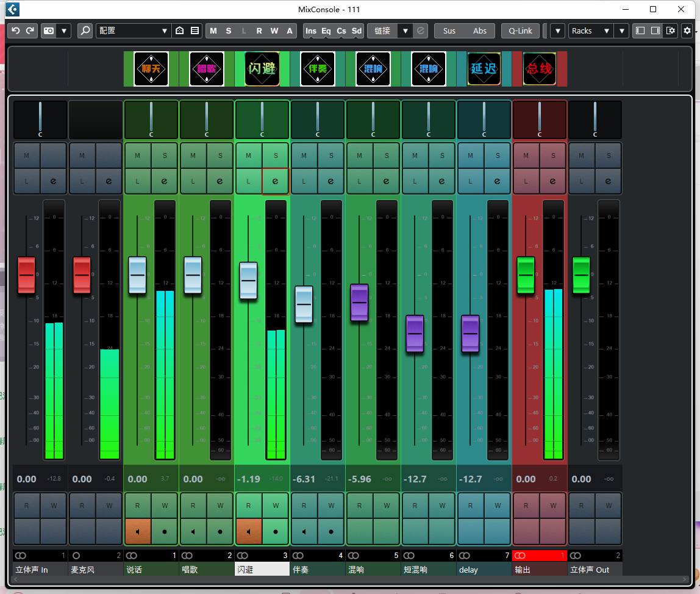Click the edit 'e' icon on 输出 channel
The width and height of the screenshot is (700, 594).
pos(553,181)
